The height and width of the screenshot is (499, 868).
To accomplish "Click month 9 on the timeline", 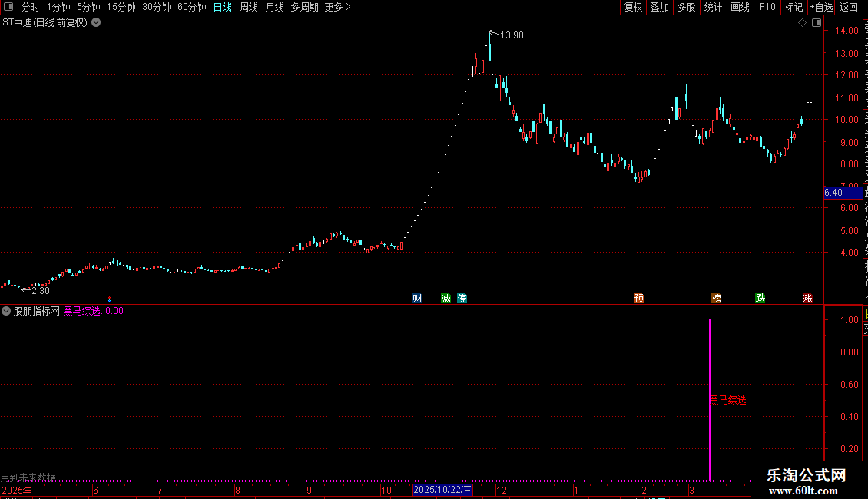I will (x=309, y=490).
